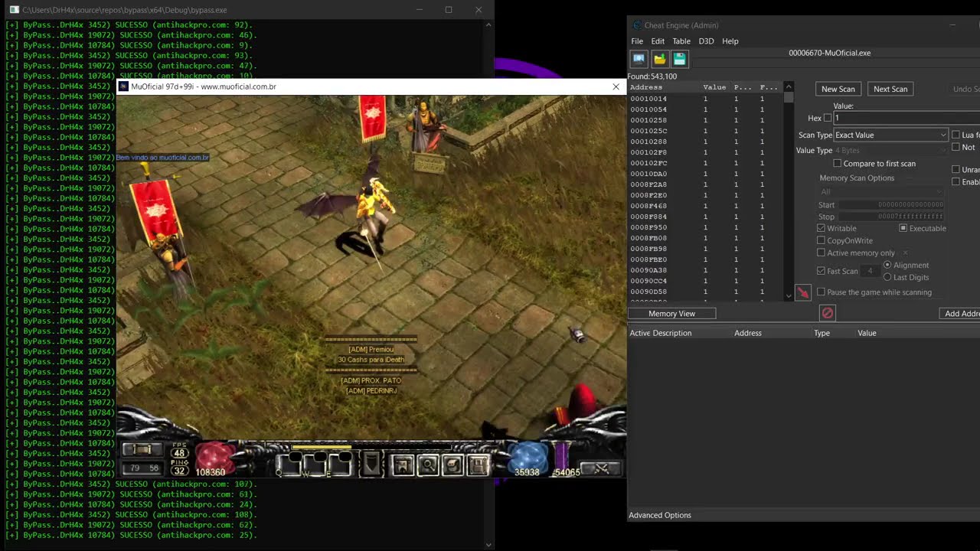
Task: Select the E skill slot in the game
Action: [341, 463]
